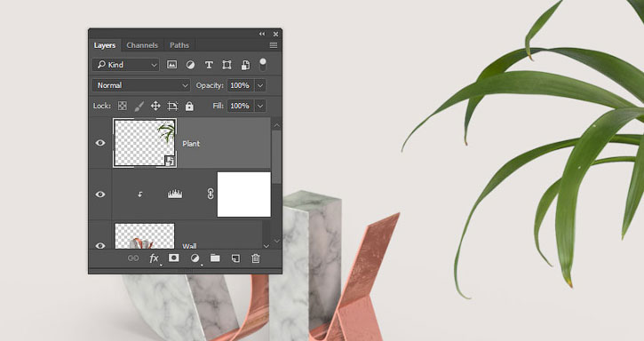Click the clipping mask arrow icon
The width and height of the screenshot is (644, 341).
click(140, 194)
